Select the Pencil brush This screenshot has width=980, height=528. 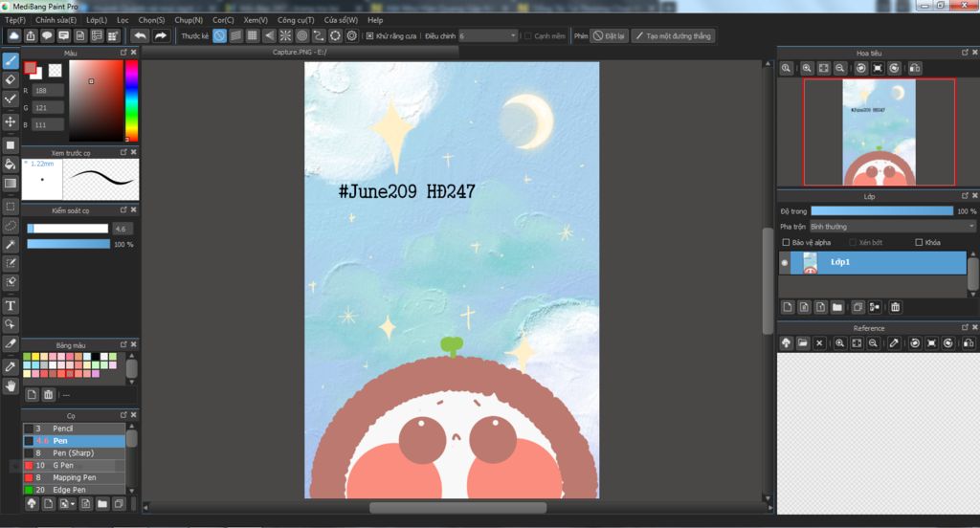coord(75,428)
